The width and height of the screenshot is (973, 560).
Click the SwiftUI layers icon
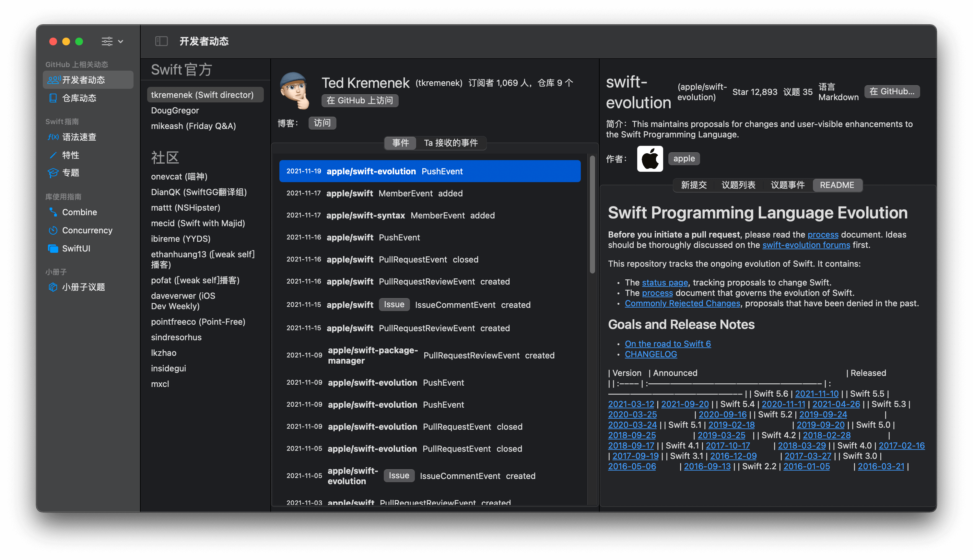click(53, 249)
